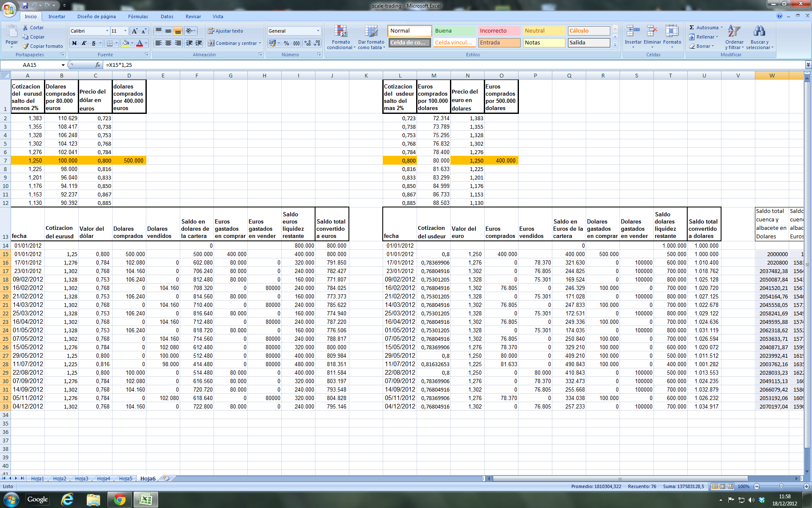Click the percent style icon
Image resolution: width=812 pixels, height=508 pixels.
click(286, 43)
